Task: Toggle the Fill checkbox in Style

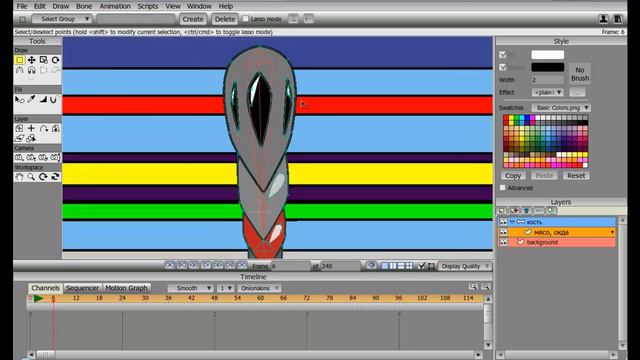Action: (502, 54)
